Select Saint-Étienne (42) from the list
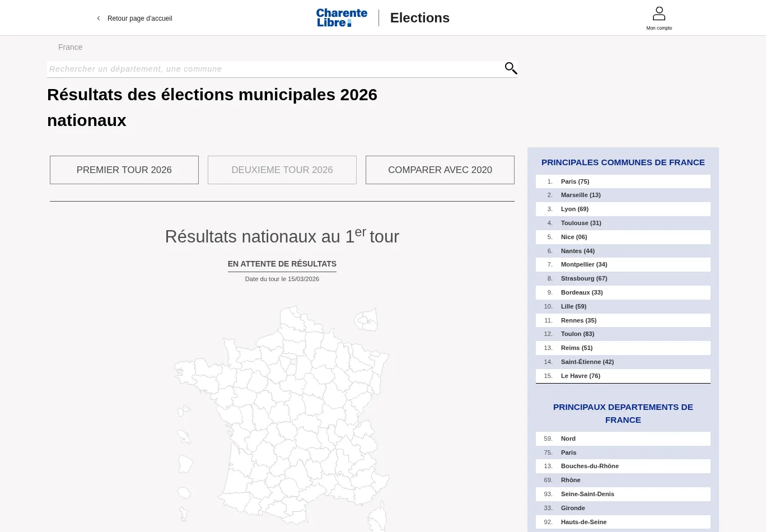The height and width of the screenshot is (532, 766). [587, 362]
